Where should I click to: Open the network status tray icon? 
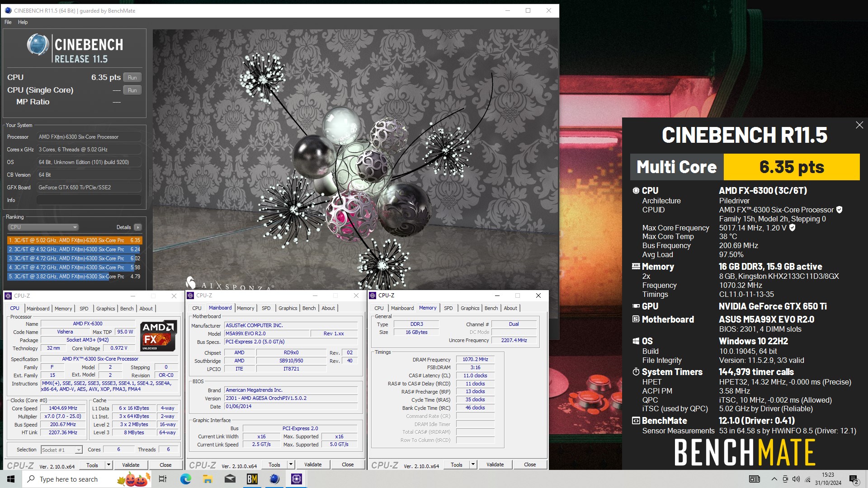[807, 479]
